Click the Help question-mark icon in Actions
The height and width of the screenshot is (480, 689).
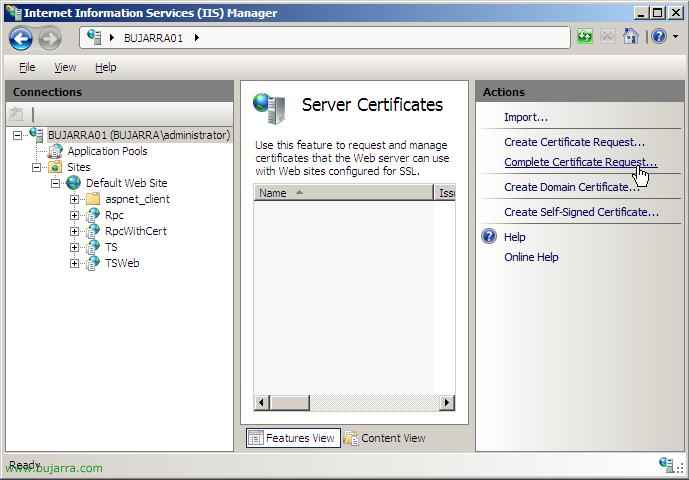tap(489, 236)
